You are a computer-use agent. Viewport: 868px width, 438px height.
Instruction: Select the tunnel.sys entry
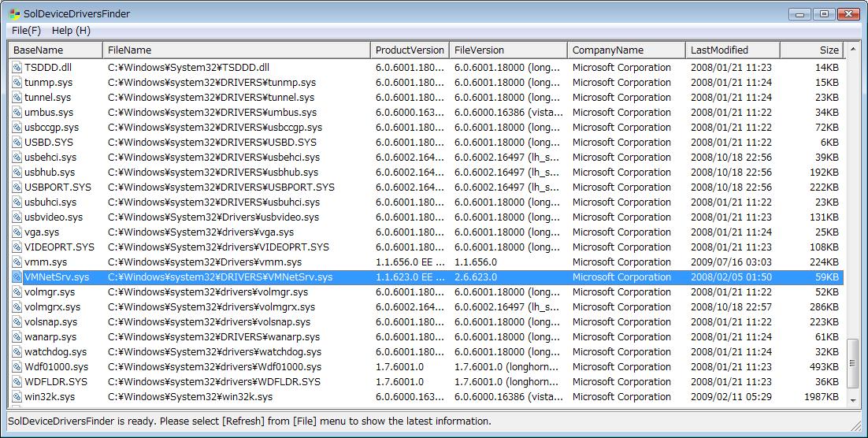click(x=47, y=98)
